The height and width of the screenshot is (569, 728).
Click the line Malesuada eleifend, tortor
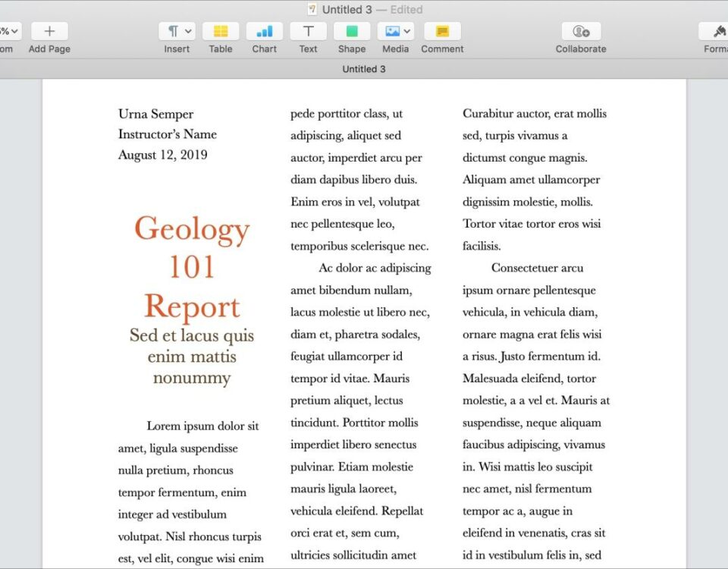529,379
